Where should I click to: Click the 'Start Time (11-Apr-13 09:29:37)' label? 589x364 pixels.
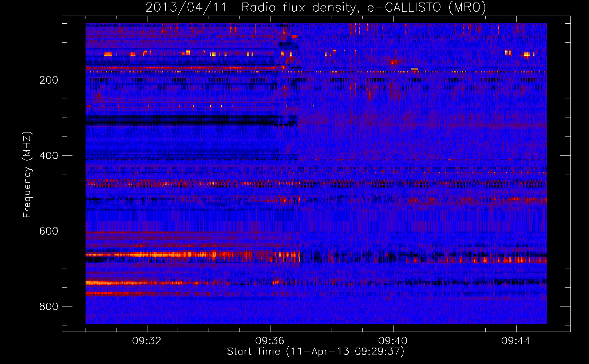[x=316, y=352]
